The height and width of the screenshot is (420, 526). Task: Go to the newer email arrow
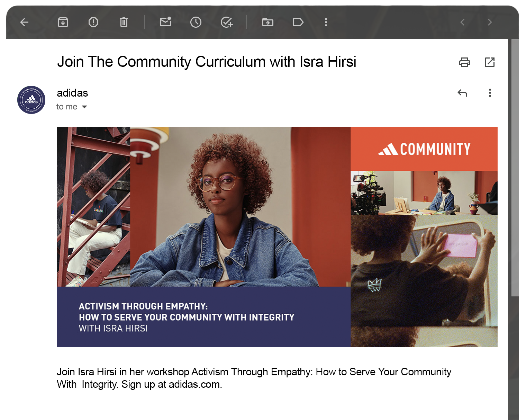coord(462,23)
